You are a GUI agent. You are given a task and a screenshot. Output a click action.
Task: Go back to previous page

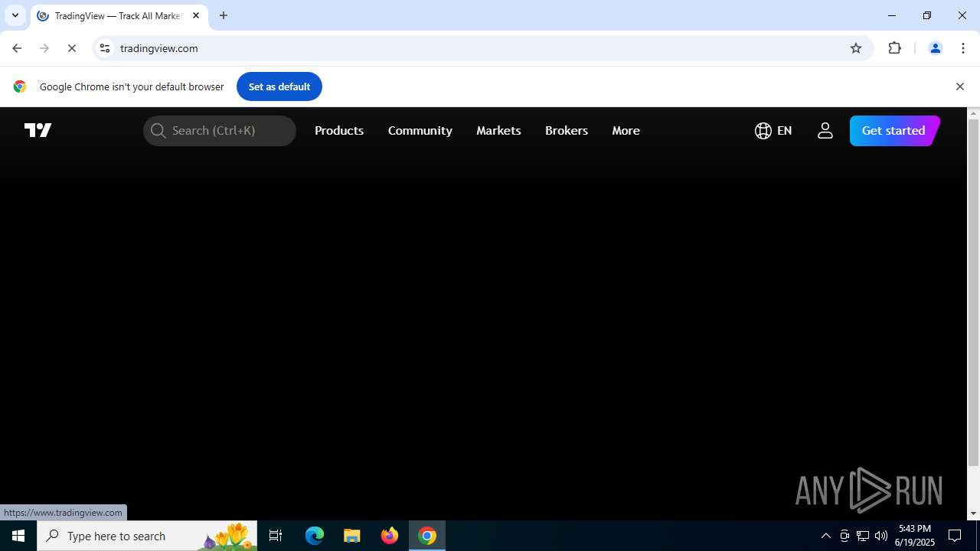coord(17,48)
